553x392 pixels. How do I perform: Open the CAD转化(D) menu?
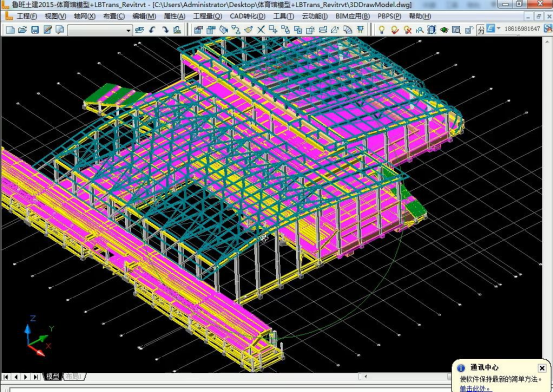click(247, 16)
